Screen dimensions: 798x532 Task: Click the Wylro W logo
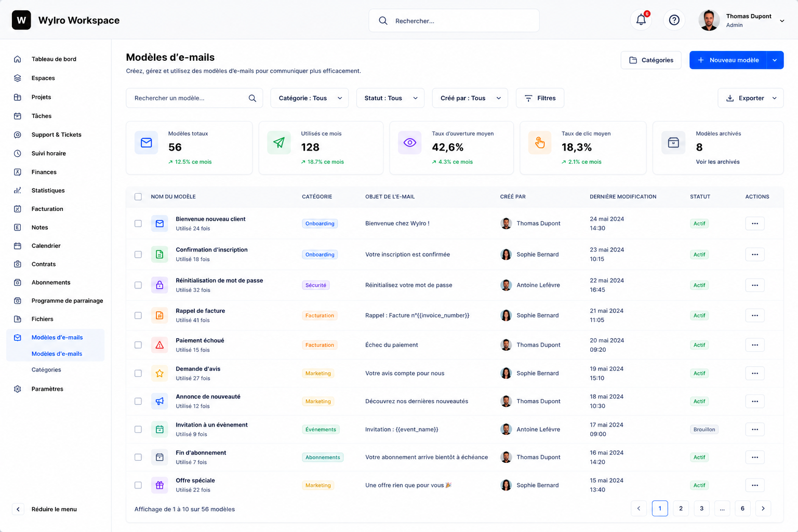[x=21, y=20]
